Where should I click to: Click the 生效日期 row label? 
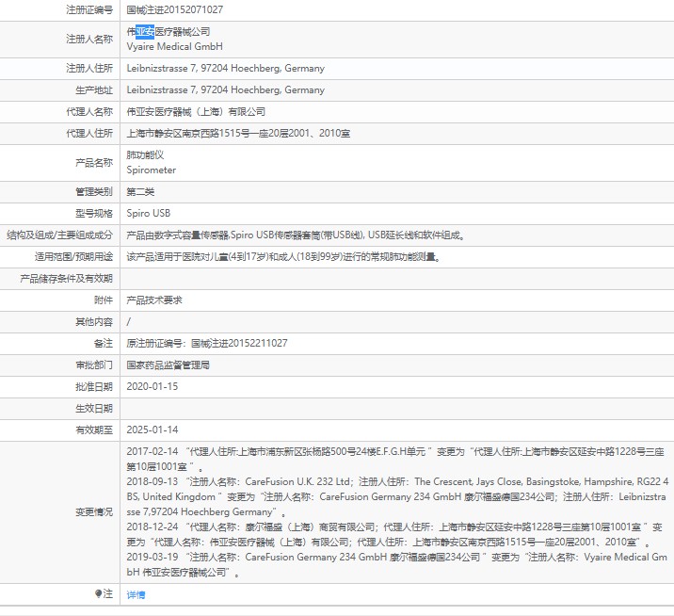pyautogui.click(x=94, y=408)
